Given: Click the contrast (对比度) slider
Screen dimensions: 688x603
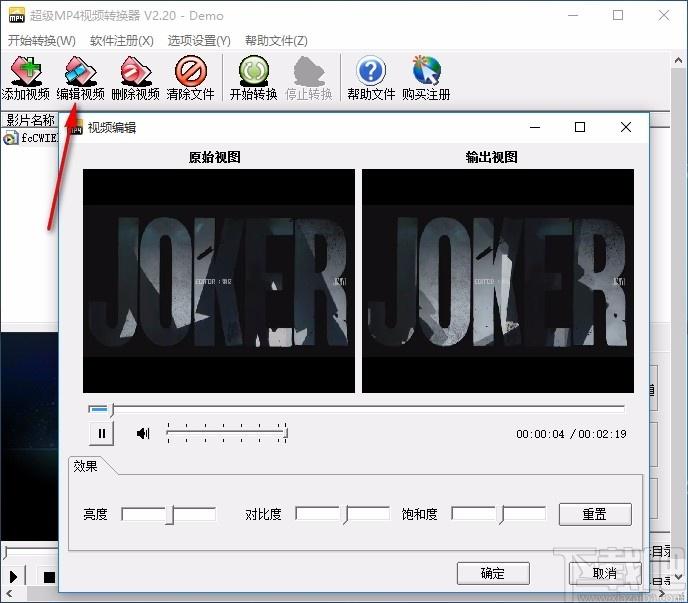Looking at the screenshot, I should [x=343, y=514].
